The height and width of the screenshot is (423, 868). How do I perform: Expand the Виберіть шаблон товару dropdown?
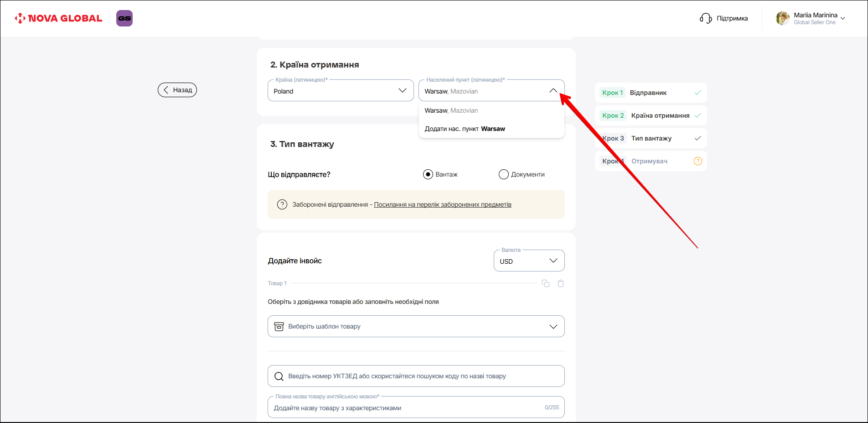point(416,326)
